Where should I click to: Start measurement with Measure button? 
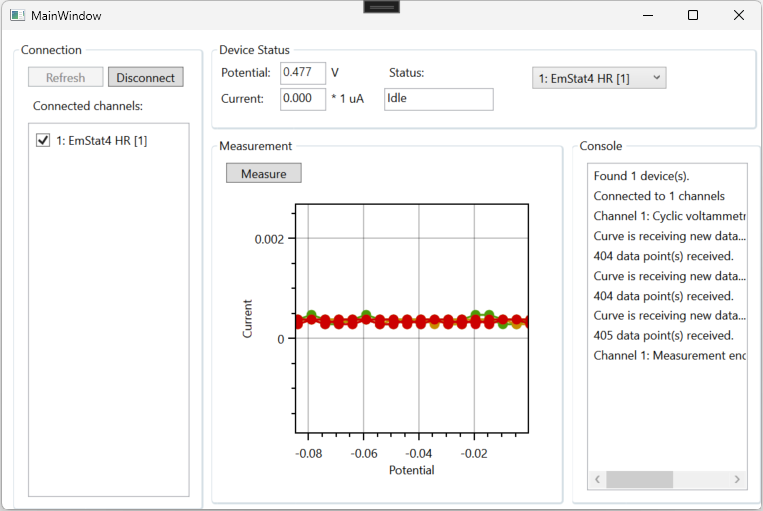tap(264, 173)
